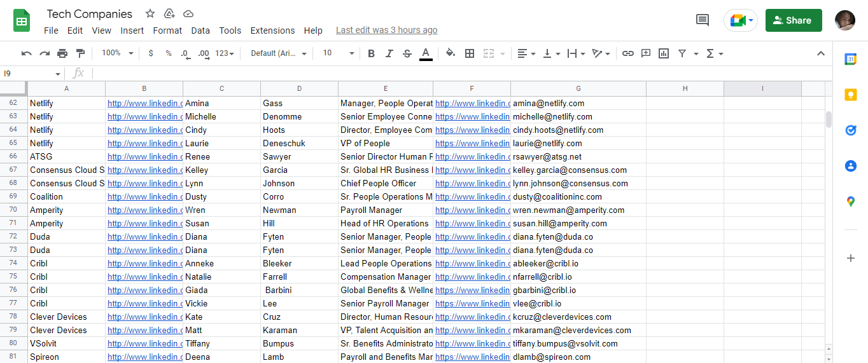
Task: Open the Format menu
Action: pos(167,31)
